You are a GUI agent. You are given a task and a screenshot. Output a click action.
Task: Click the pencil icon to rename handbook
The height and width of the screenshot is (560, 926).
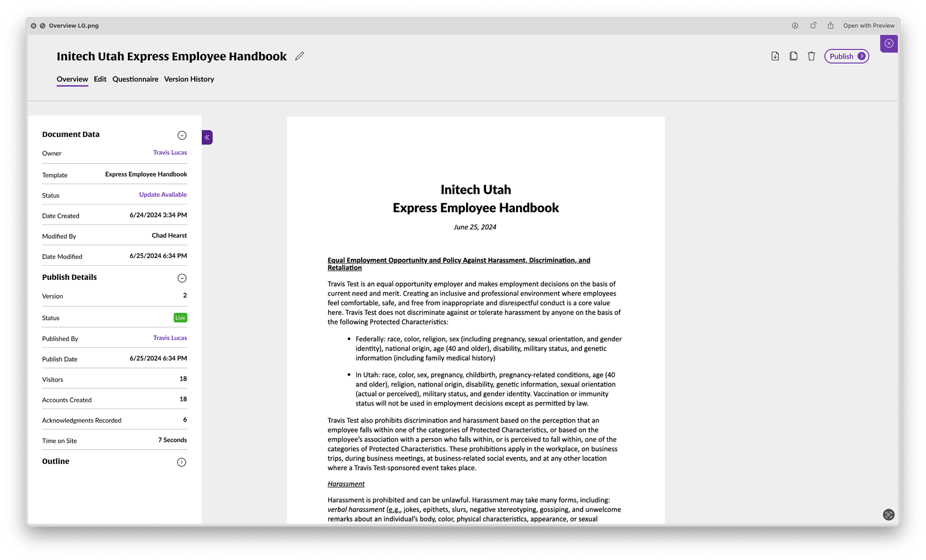pos(300,56)
